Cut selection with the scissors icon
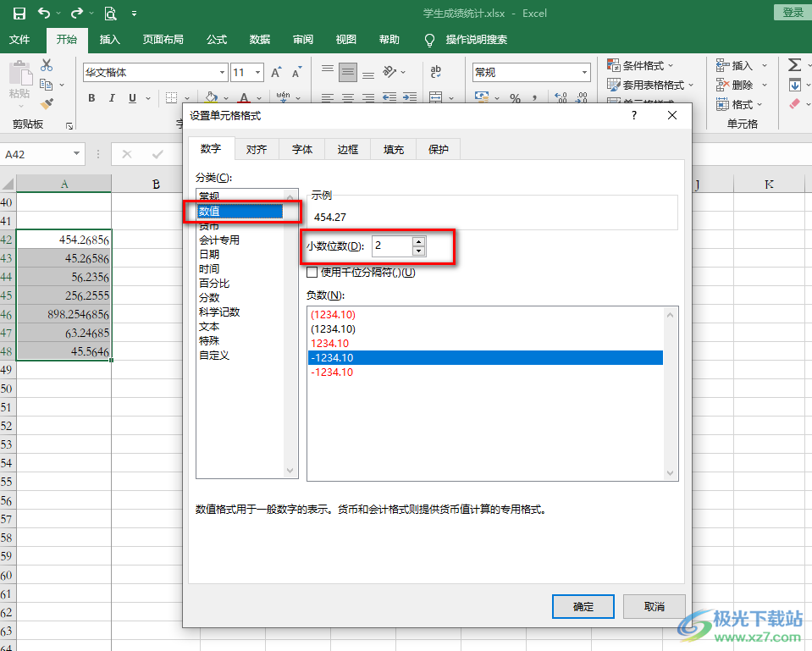 47,65
